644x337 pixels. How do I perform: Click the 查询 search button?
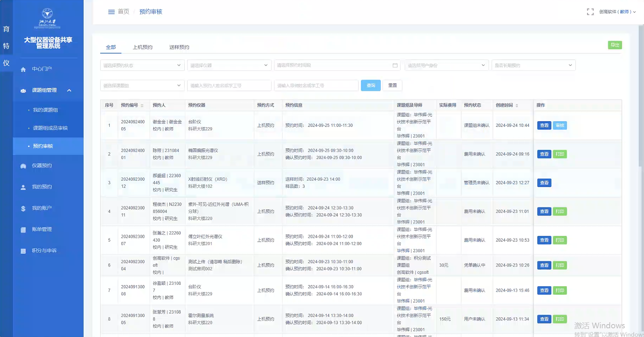(x=371, y=86)
